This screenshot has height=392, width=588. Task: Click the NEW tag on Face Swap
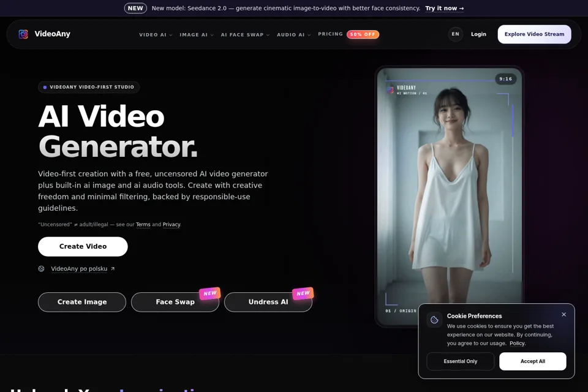pyautogui.click(x=210, y=293)
